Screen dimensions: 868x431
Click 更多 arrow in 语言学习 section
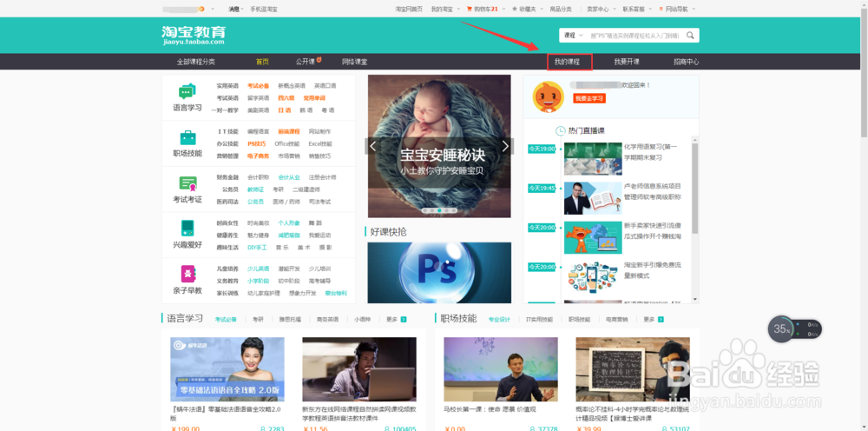click(x=404, y=320)
